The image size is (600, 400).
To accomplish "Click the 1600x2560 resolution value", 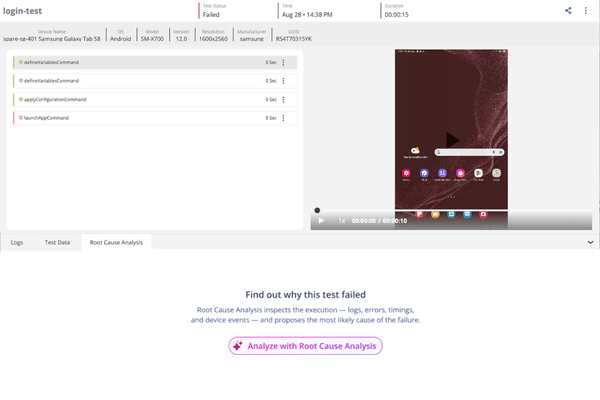I will click(x=214, y=39).
